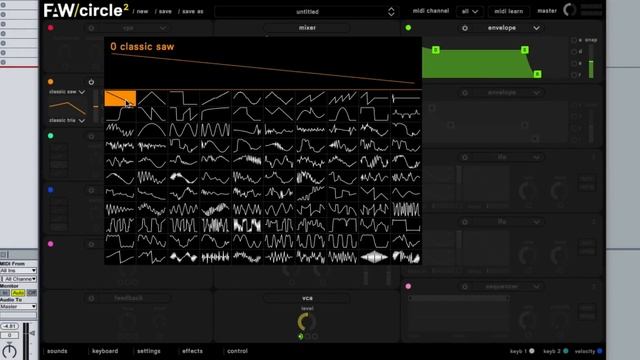This screenshot has height=360, width=640.
Task: Click the FAW circle² logo
Action: tap(86, 10)
